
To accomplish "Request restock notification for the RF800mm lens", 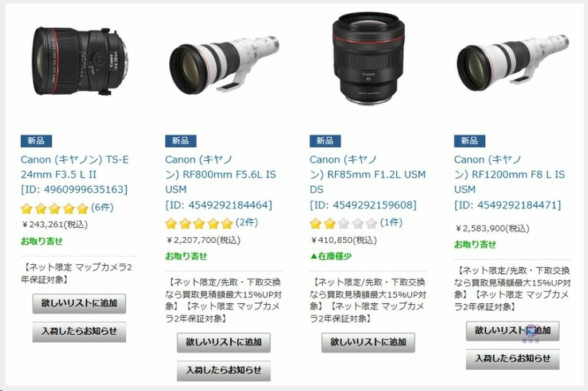I will [223, 370].
